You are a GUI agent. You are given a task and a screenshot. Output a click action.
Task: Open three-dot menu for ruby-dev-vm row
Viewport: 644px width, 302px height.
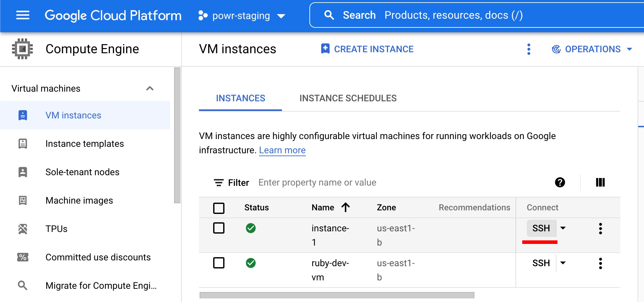point(600,263)
